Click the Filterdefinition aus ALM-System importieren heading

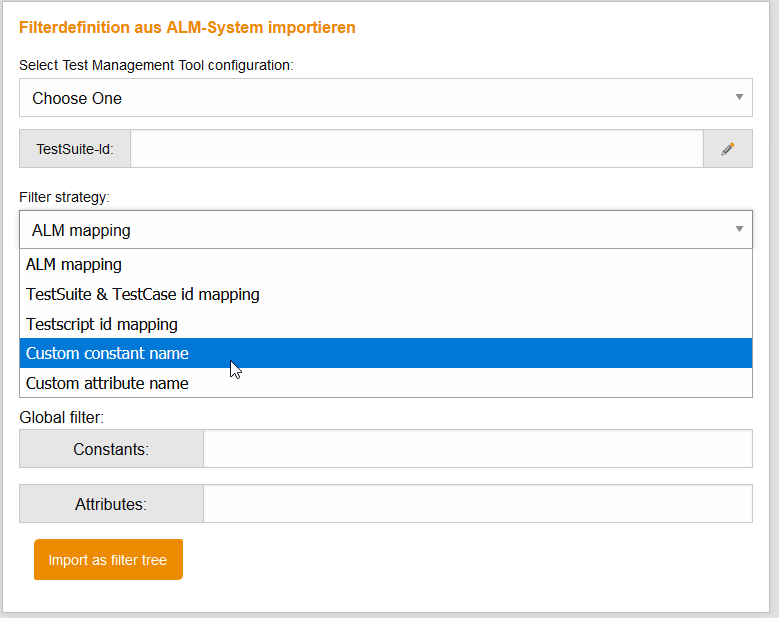pyautogui.click(x=187, y=28)
